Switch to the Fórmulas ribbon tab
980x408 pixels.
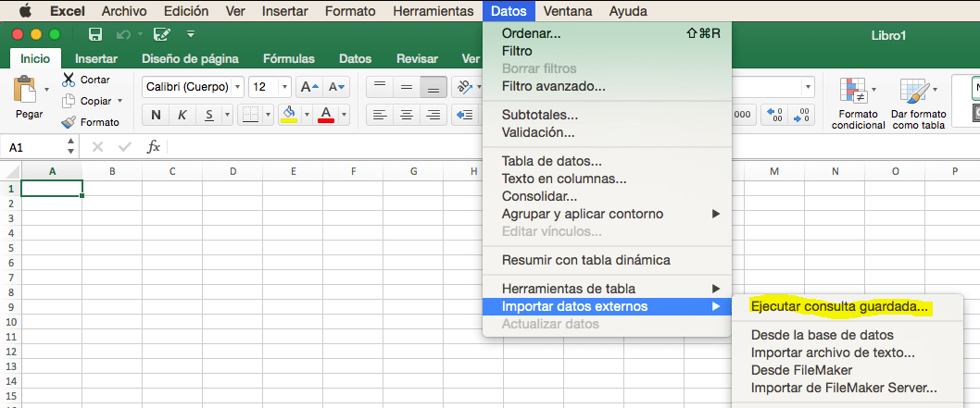[x=289, y=59]
